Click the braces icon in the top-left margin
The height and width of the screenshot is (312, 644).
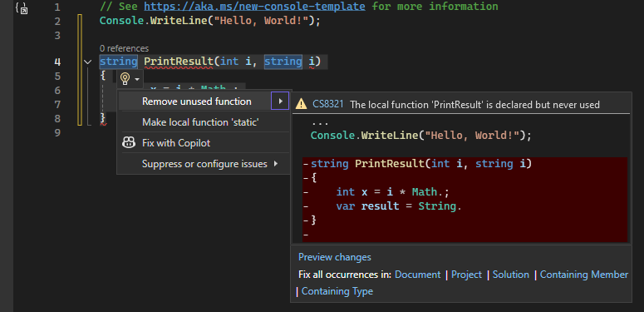(x=22, y=7)
